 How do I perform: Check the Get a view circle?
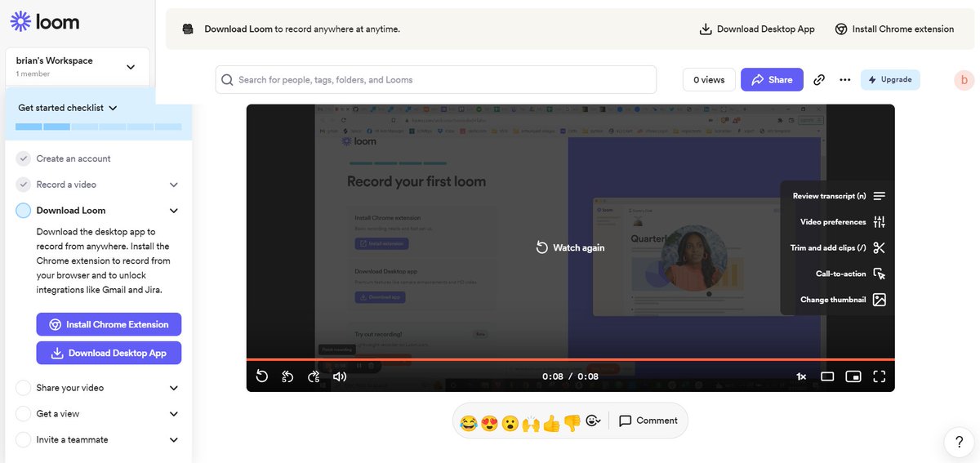(x=24, y=414)
